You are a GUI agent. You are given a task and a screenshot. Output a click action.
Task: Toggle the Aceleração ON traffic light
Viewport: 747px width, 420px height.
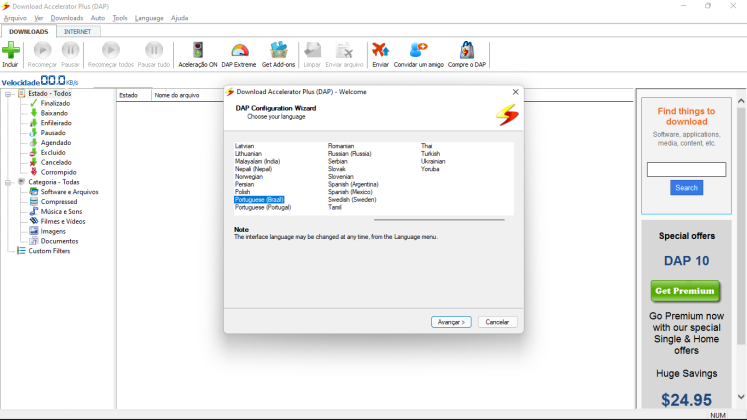(x=198, y=50)
